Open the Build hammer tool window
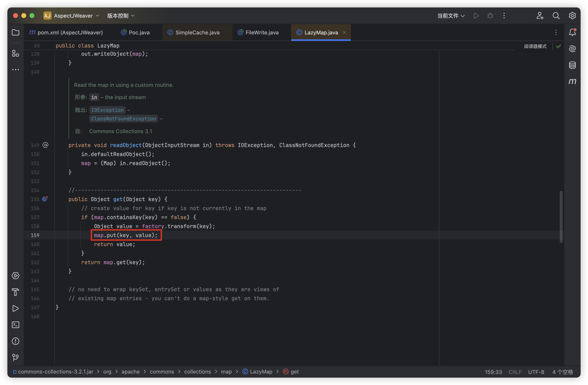Viewport: 588px width, 385px height. (x=16, y=292)
